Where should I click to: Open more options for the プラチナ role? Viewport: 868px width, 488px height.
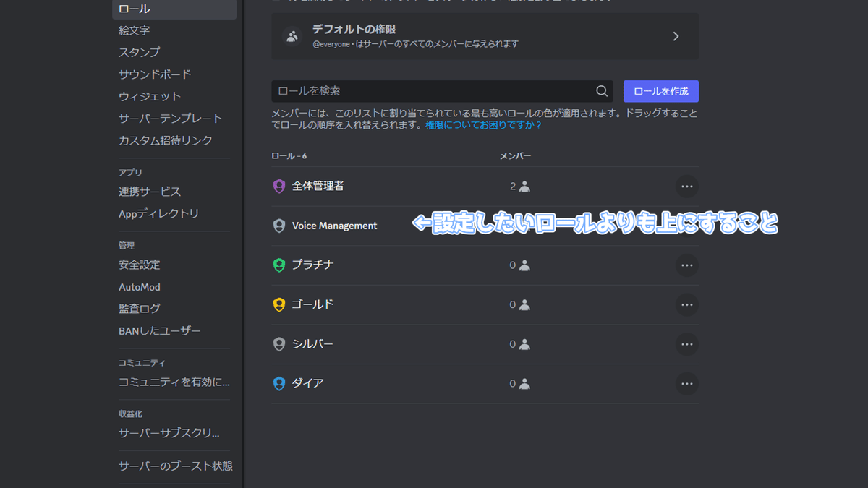[686, 265]
